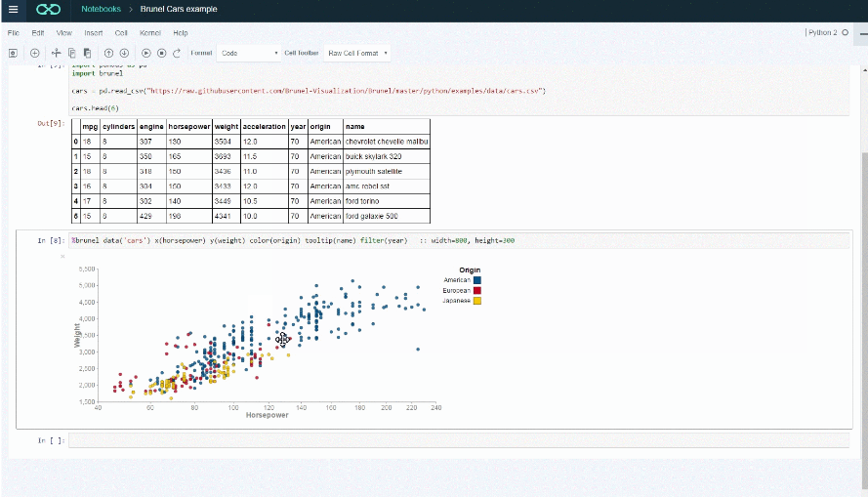The image size is (868, 497).
Task: Open the hamburger navigation menu
Action: click(13, 10)
